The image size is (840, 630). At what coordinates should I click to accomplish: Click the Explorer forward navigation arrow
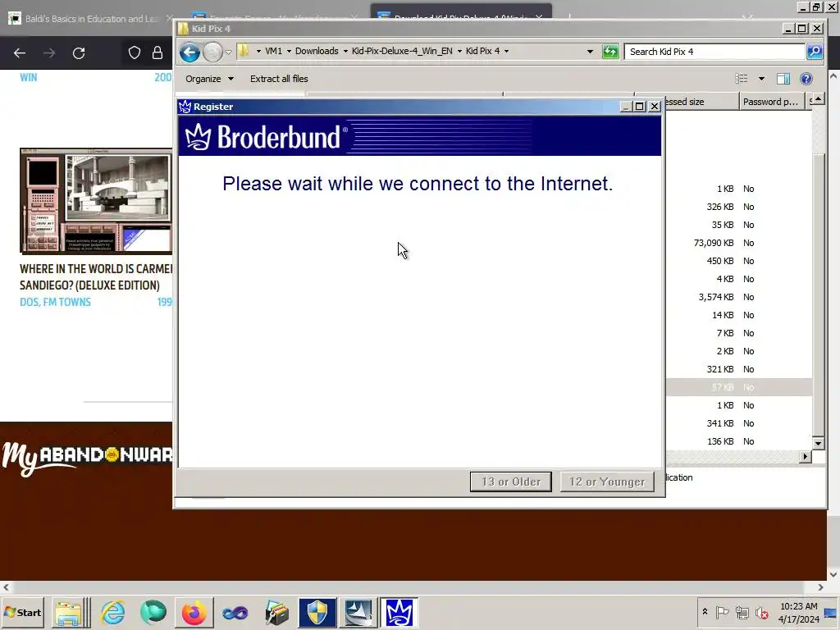[212, 52]
